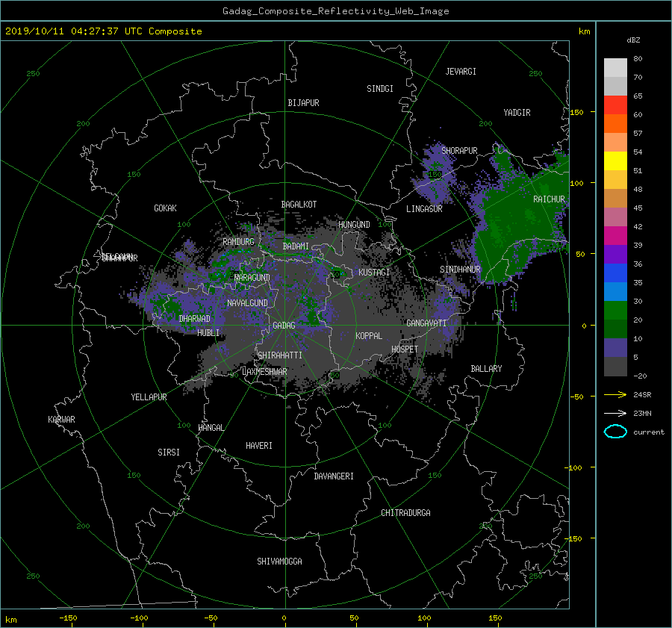Image resolution: width=672 pixels, height=628 pixels.
Task: Click the NARAGUND city label
Action: point(252,277)
